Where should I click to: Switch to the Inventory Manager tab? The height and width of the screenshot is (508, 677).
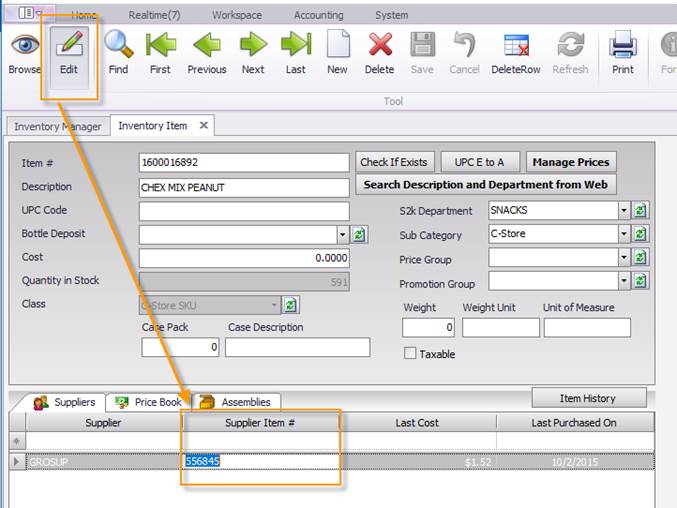point(57,126)
